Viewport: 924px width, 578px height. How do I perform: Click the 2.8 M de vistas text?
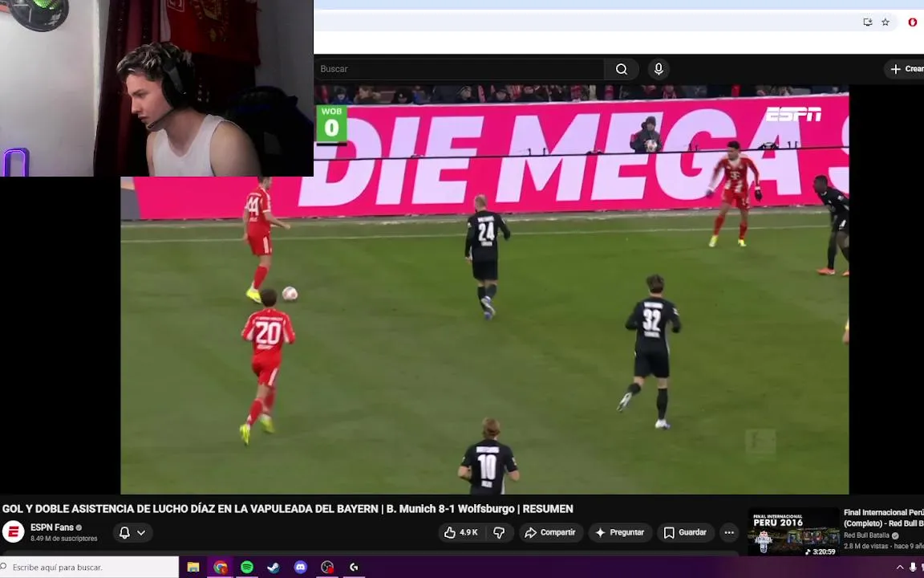pos(865,546)
